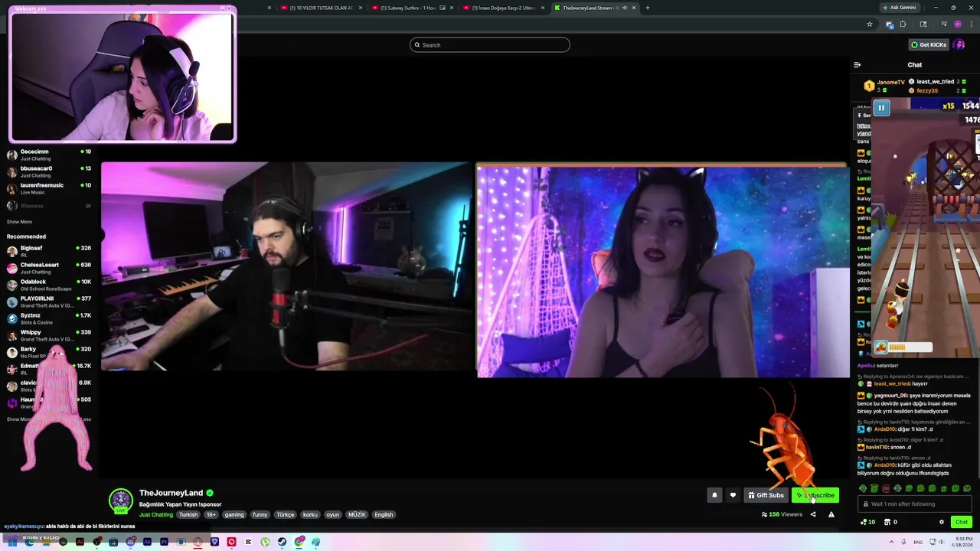Click the green Subscribe button

[815, 495]
